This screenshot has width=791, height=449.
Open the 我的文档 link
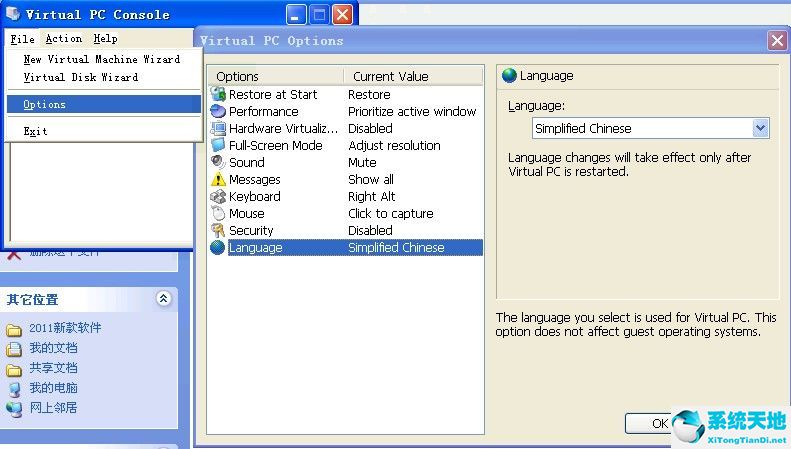[x=53, y=348]
